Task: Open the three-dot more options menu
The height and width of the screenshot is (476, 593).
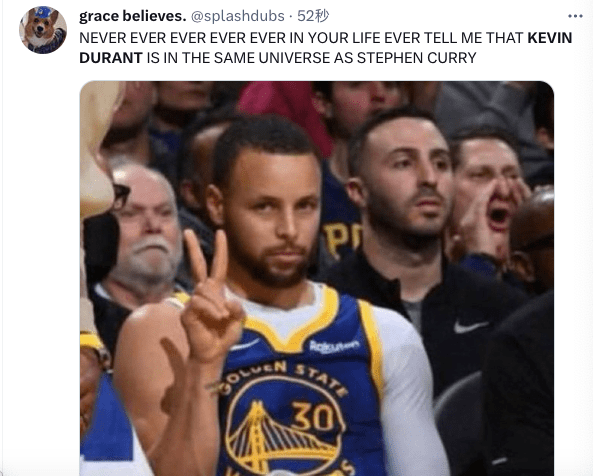Action: 575,16
